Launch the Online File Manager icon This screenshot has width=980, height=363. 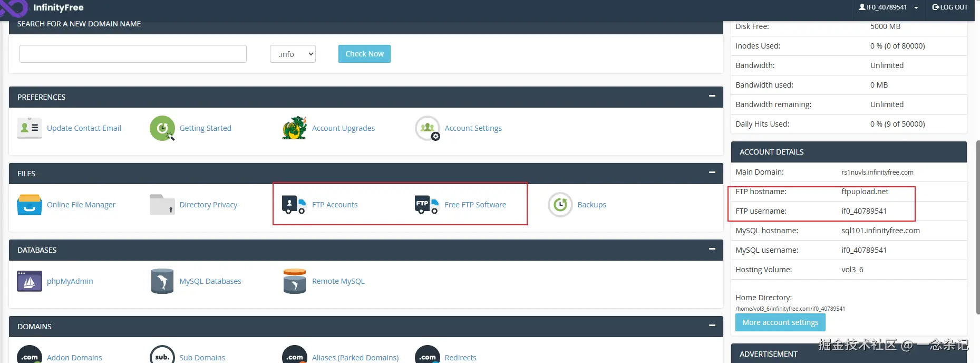click(x=30, y=205)
